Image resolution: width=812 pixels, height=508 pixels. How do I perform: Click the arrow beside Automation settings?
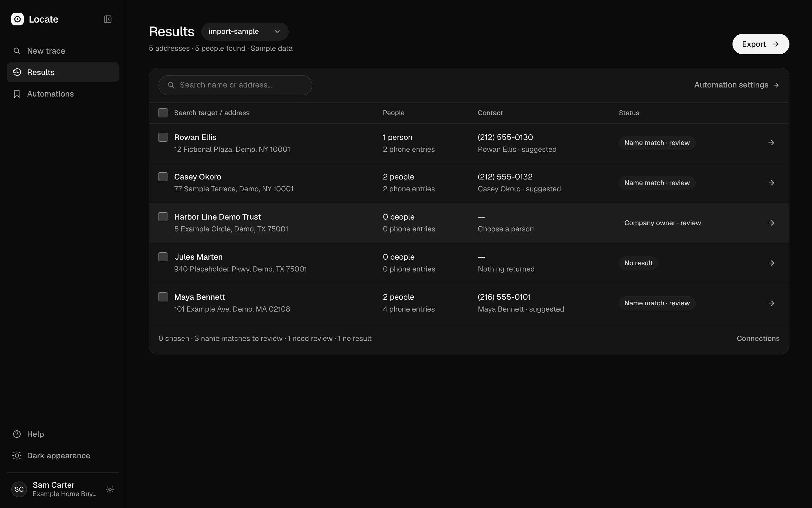click(x=776, y=85)
